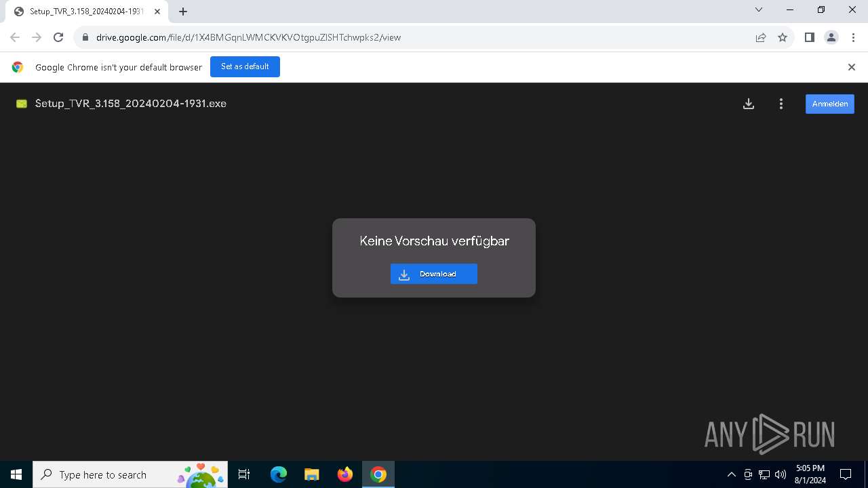Click the share page icon in address bar
868x488 pixels.
(761, 37)
